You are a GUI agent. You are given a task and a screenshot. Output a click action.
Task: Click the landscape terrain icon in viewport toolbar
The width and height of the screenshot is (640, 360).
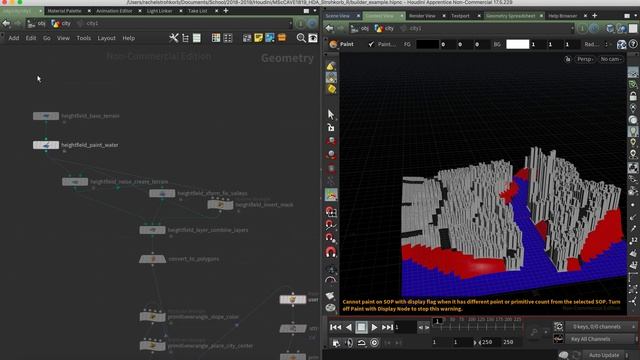(331, 195)
